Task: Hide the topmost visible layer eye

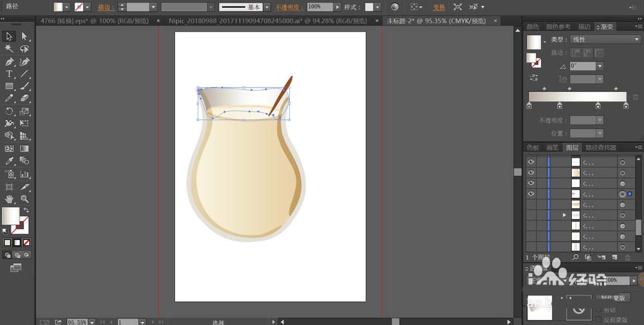Action: [531, 162]
